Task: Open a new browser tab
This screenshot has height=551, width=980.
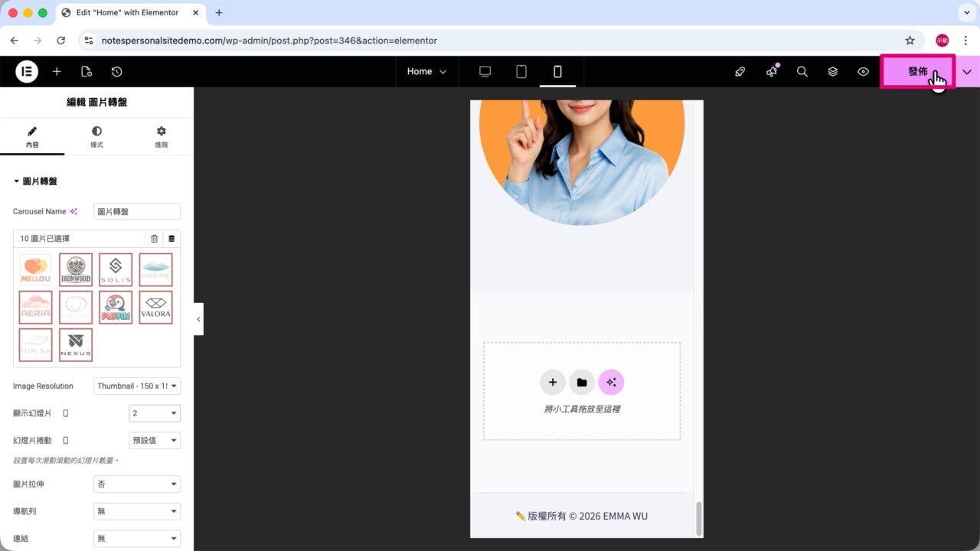Action: (219, 12)
